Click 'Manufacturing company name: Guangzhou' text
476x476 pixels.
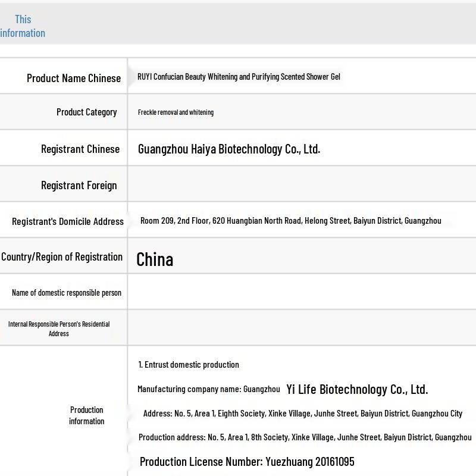point(209,389)
